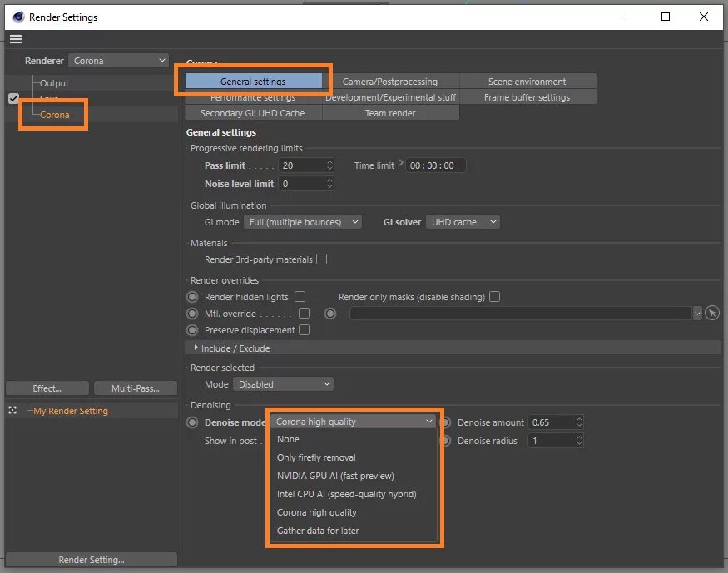Click animation dot beside Mtl. override label
Image resolution: width=728 pixels, height=573 pixels.
click(x=192, y=314)
